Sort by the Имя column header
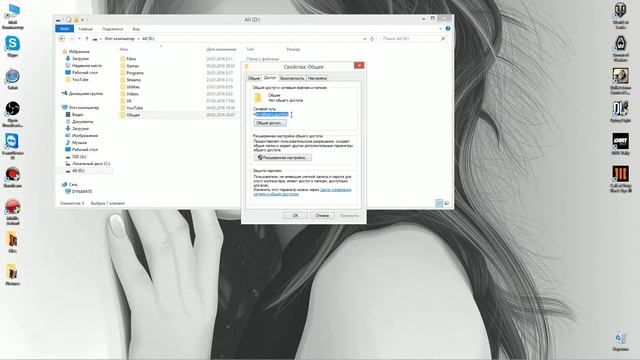640x360 pixels. [x=124, y=49]
